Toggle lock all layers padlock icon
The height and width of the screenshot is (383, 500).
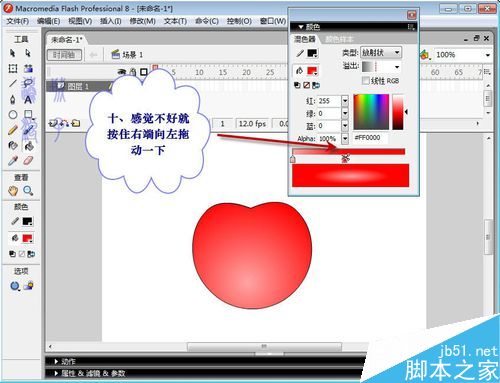pos(133,72)
